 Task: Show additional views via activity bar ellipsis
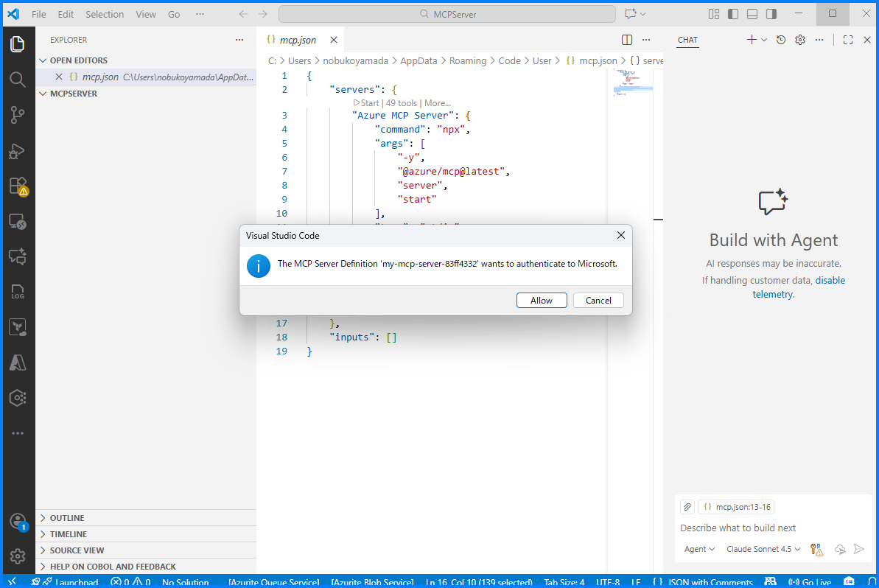tap(18, 433)
